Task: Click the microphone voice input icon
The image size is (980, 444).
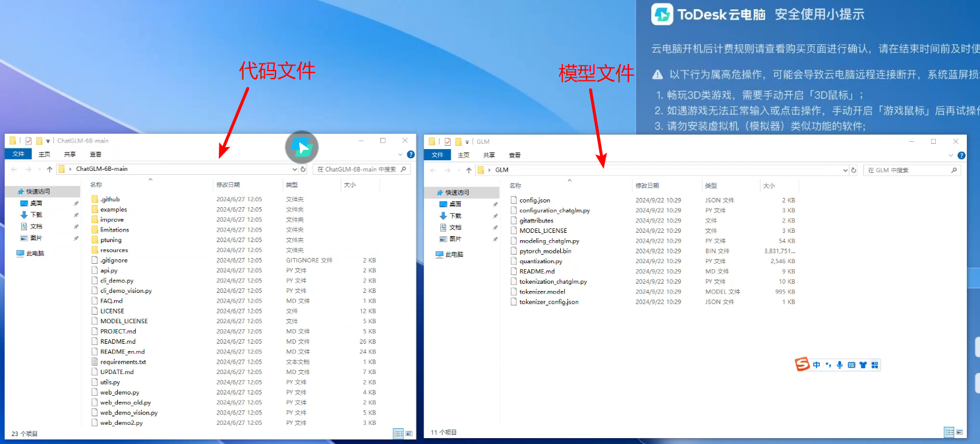Action: click(840, 365)
